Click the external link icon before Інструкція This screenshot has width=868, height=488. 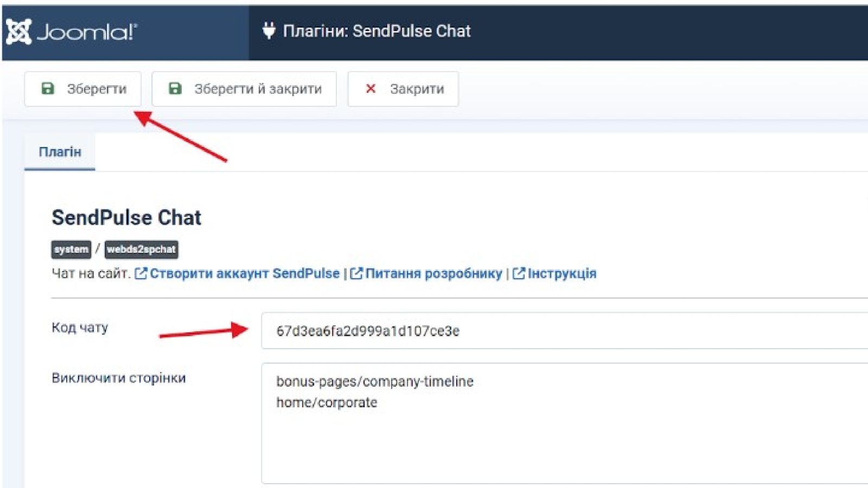pyautogui.click(x=518, y=273)
